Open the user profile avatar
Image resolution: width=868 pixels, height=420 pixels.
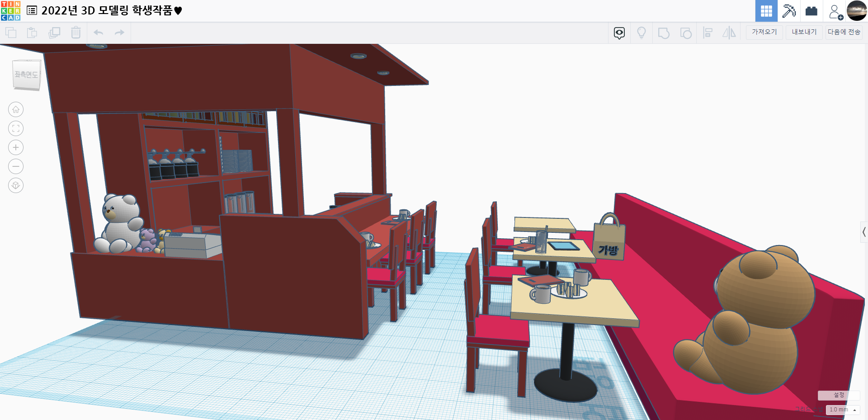(x=857, y=11)
